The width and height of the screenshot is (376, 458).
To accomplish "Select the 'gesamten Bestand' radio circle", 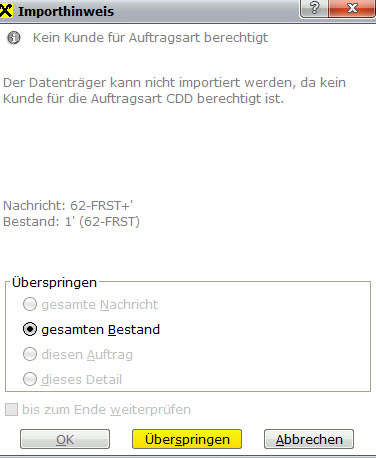I will (x=30, y=329).
